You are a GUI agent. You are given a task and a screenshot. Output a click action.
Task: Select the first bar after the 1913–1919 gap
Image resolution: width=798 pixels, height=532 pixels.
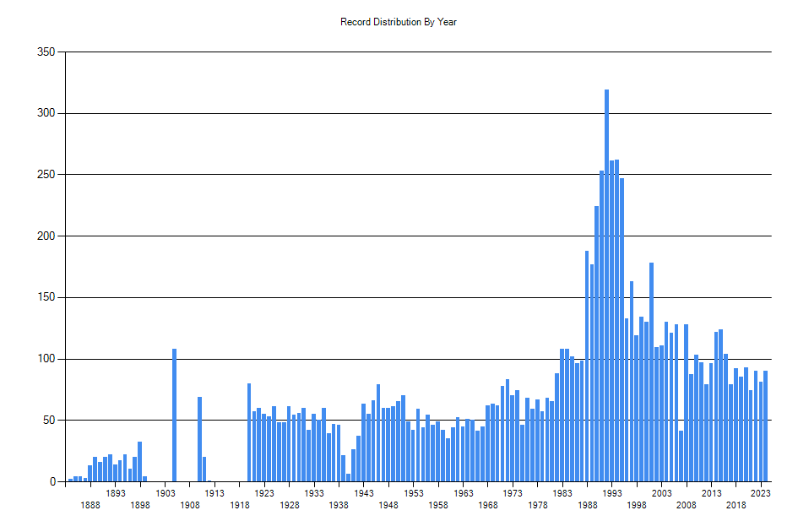tap(249, 432)
